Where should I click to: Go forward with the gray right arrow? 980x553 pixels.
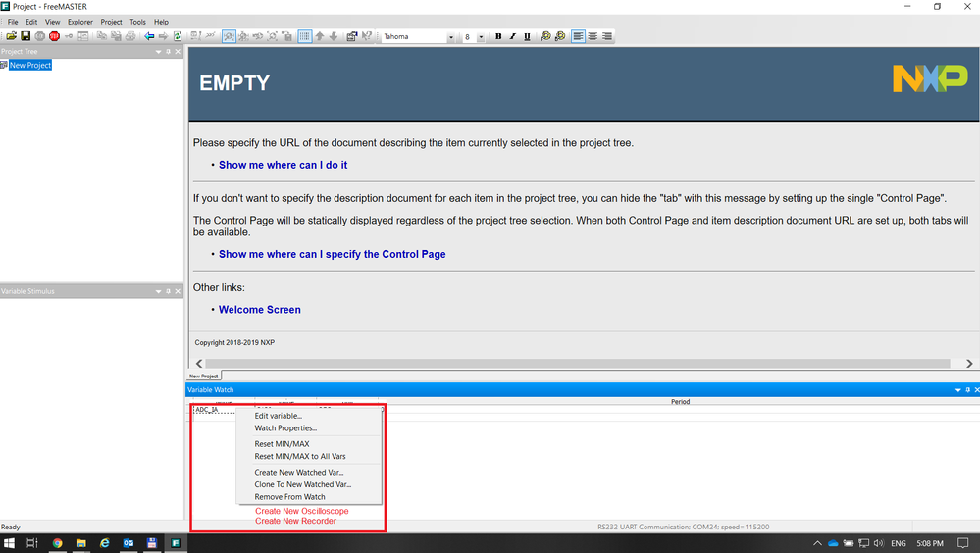point(163,36)
